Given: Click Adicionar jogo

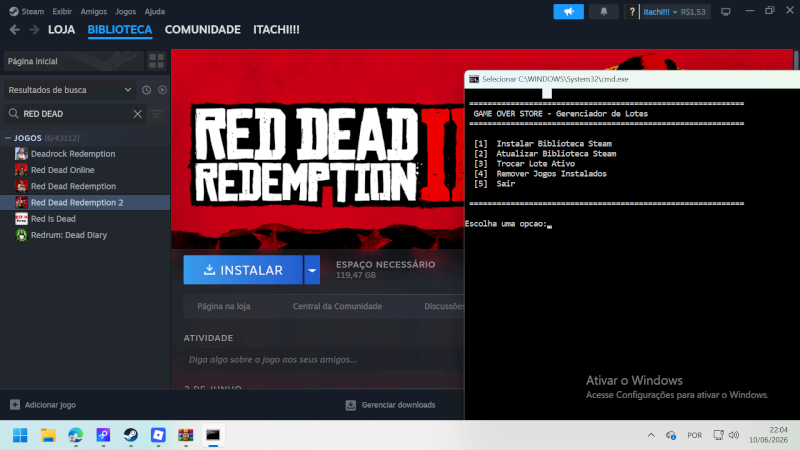Looking at the screenshot, I should 50,405.
